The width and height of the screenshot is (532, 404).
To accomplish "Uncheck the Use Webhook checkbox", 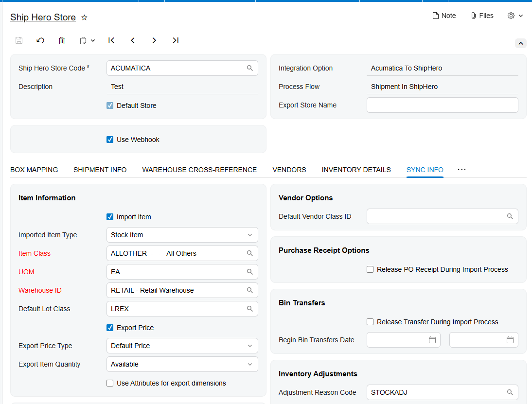I will click(110, 140).
